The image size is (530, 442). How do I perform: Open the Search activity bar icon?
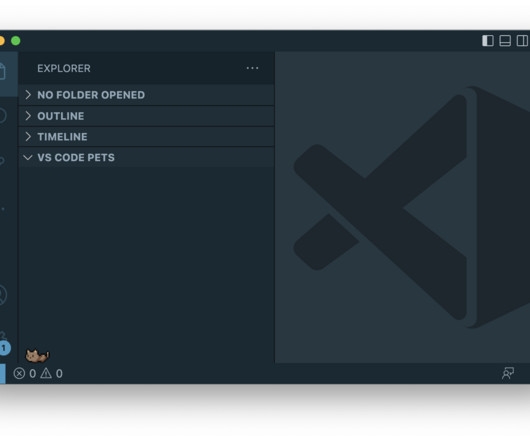tap(3, 115)
